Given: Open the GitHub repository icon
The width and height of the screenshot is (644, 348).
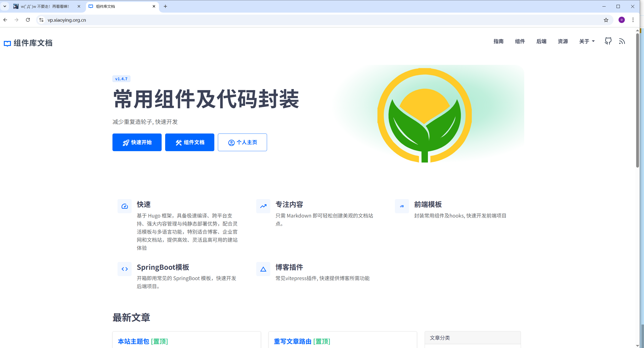Looking at the screenshot, I should [608, 41].
